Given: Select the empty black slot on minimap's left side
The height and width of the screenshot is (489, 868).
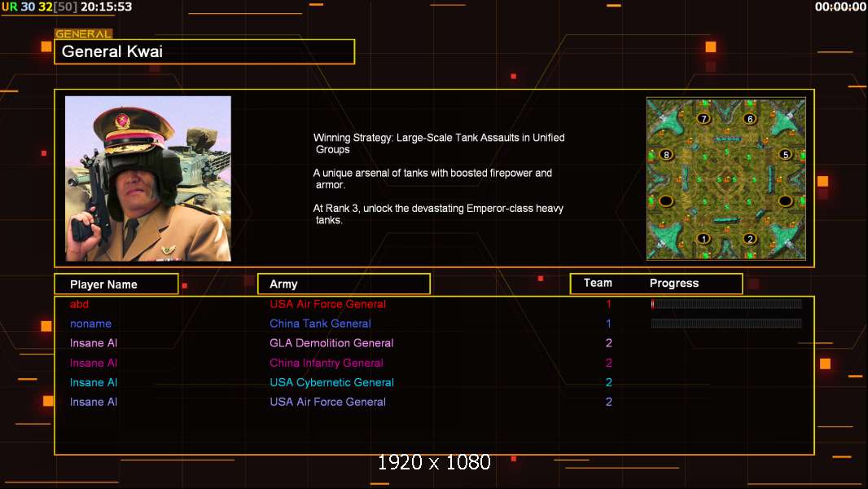Looking at the screenshot, I should pos(666,200).
